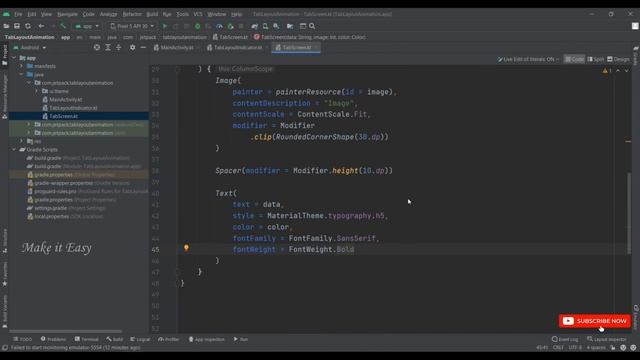
Task: Click the editor vertical scrollbar
Action: [x=629, y=213]
